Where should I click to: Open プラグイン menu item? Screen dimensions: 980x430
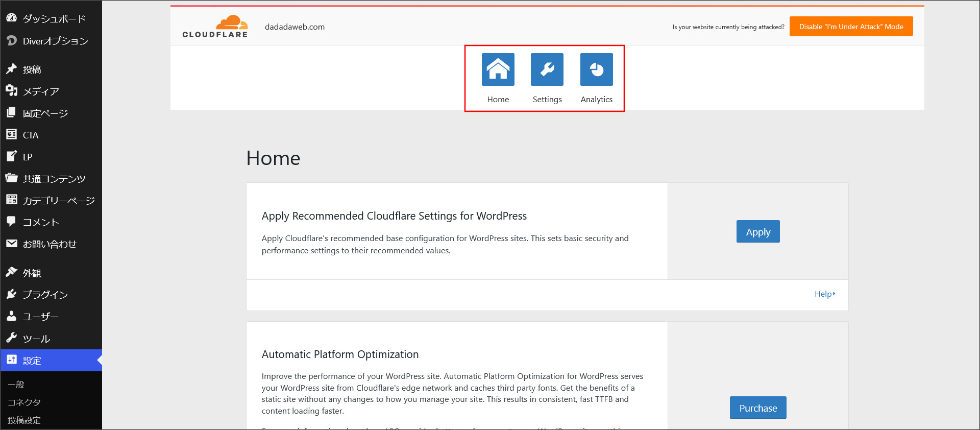click(x=51, y=295)
